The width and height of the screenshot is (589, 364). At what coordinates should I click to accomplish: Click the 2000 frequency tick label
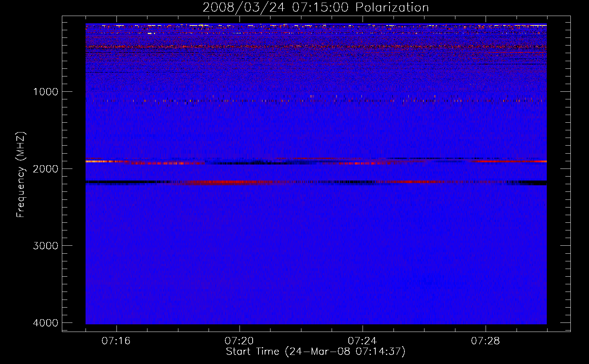(x=46, y=169)
